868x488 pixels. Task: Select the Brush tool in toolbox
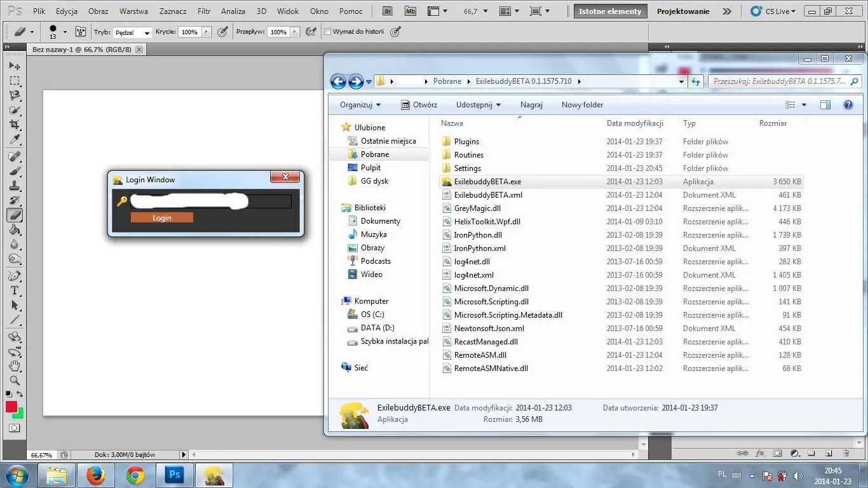coord(15,171)
